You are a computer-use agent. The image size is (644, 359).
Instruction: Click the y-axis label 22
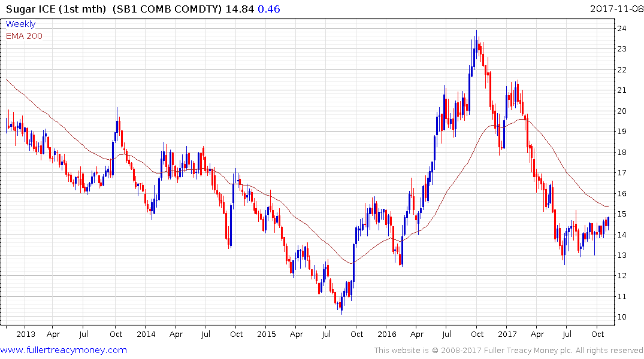tap(622, 70)
